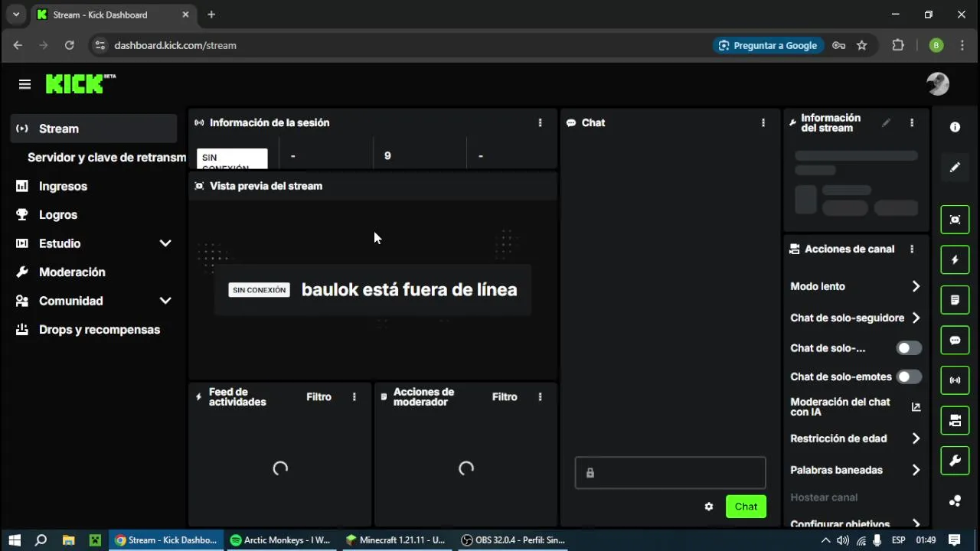Open taskbar search

click(x=41, y=540)
